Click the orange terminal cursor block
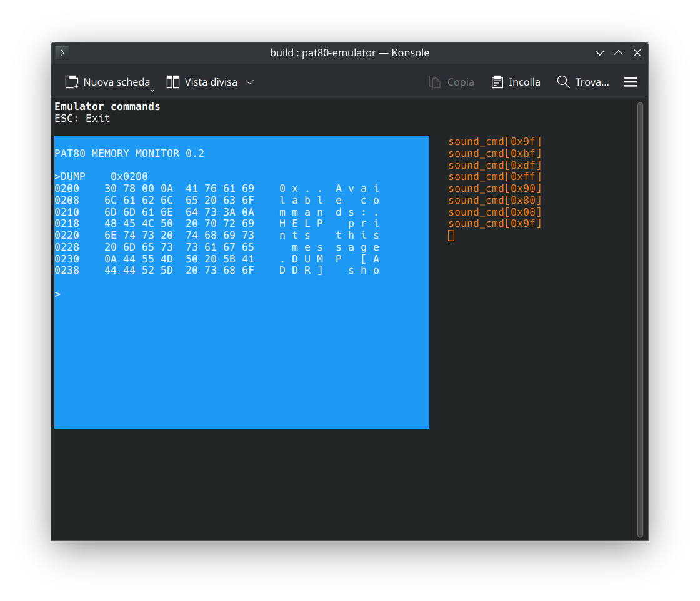Image resolution: width=700 pixels, height=601 pixels. 451,236
